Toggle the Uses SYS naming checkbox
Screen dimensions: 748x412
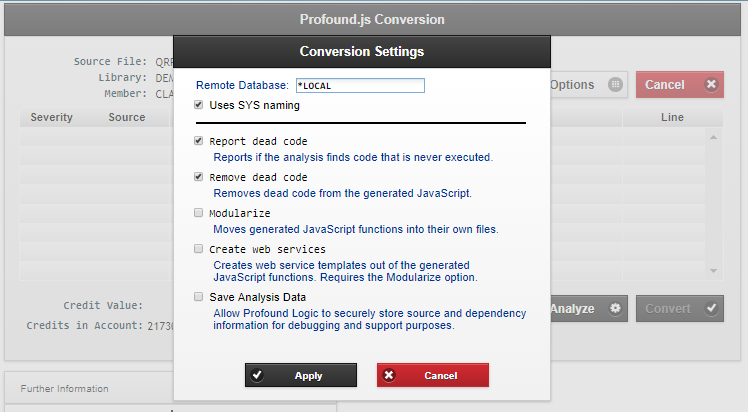pyautogui.click(x=200, y=104)
